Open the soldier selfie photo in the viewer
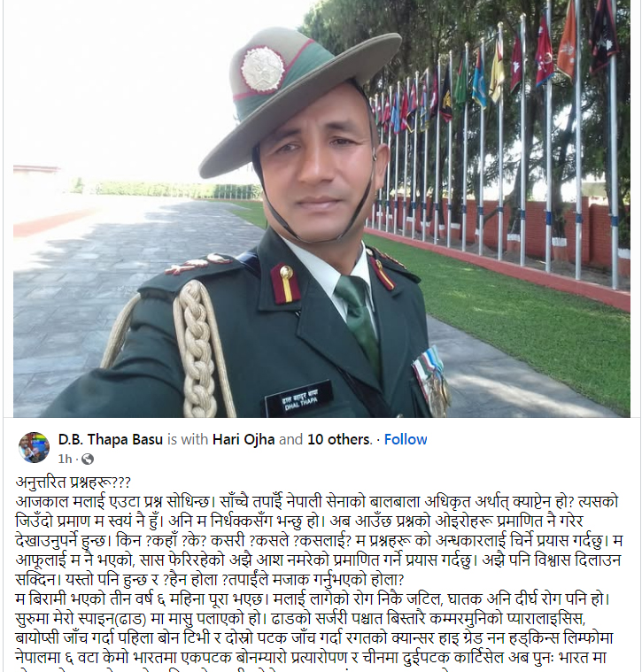This screenshot has height=672, width=642. (321, 209)
